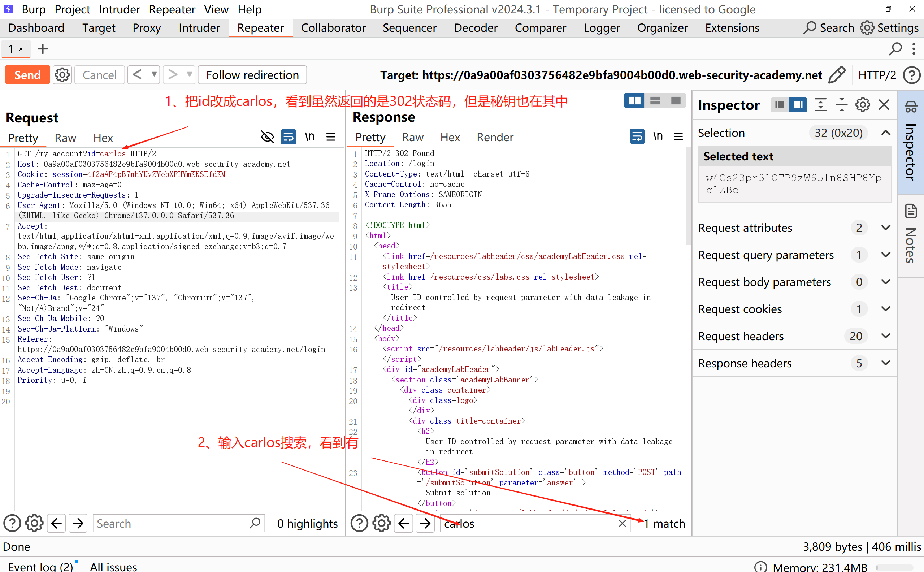Expand Request query parameters section
This screenshot has width=924, height=572.
[x=885, y=255]
